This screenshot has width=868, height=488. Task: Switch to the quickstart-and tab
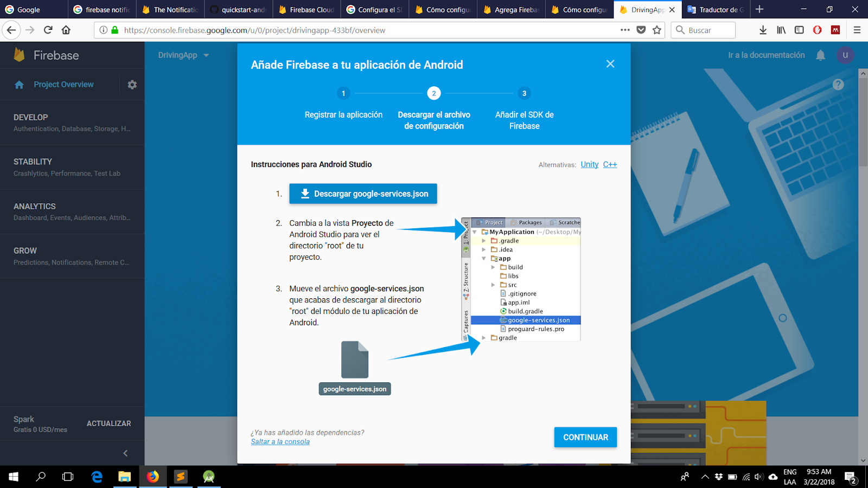coord(239,9)
